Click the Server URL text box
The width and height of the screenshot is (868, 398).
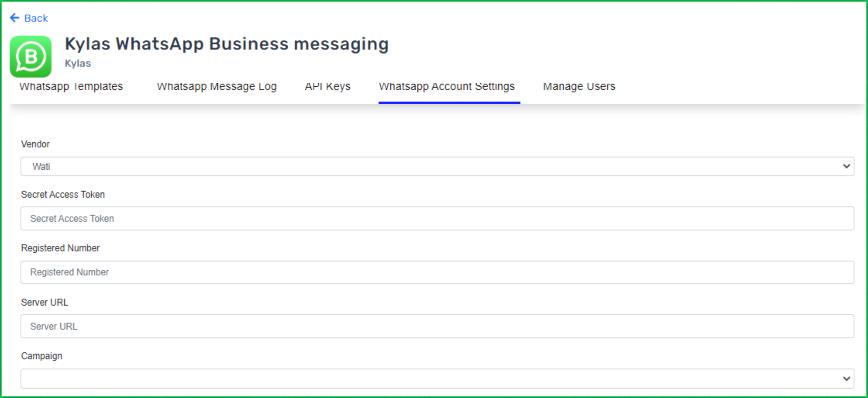coord(437,326)
